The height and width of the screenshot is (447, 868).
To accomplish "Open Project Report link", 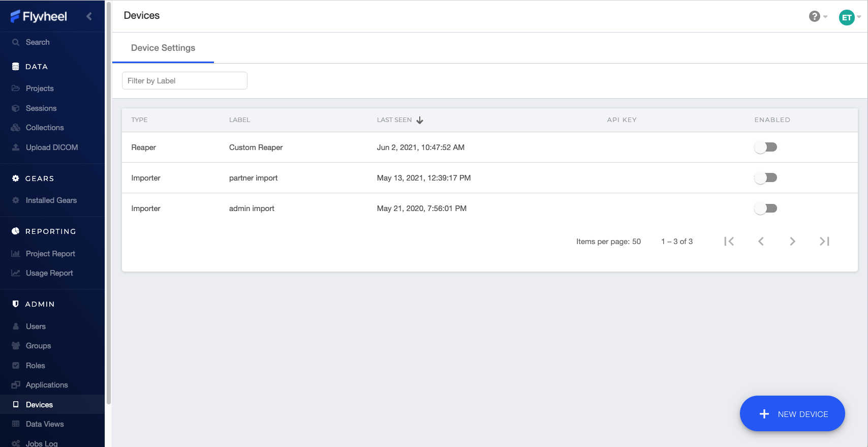I will [50, 254].
